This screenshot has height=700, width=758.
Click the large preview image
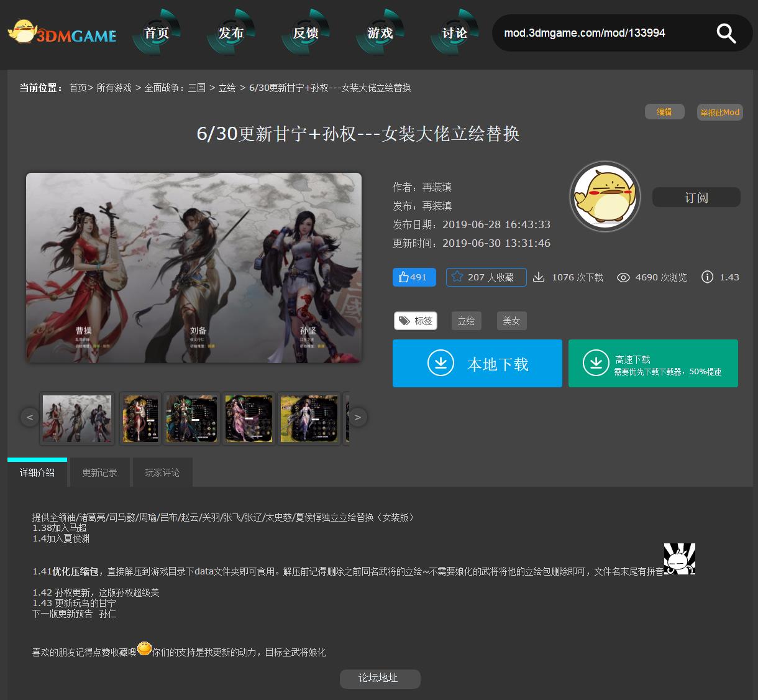click(x=194, y=268)
